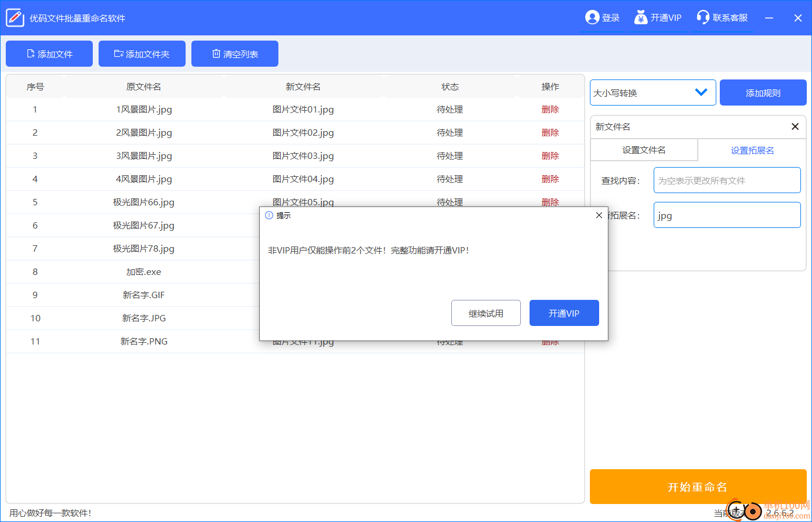Image resolution: width=812 pixels, height=522 pixels.
Task: Focus the 查找内容 input field
Action: [x=727, y=180]
